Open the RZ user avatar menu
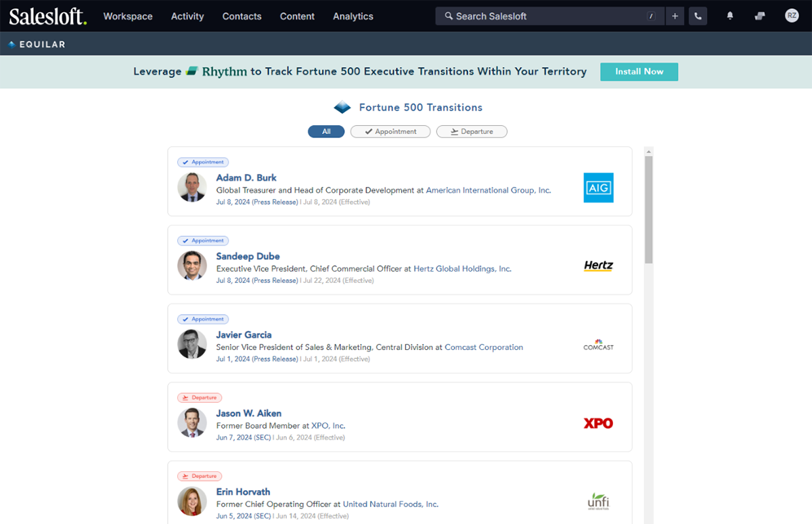 point(792,16)
